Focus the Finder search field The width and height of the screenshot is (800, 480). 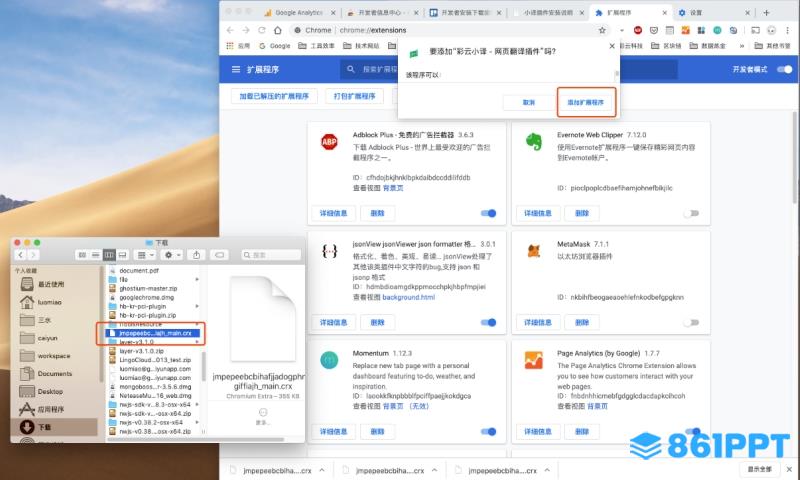tap(270, 255)
